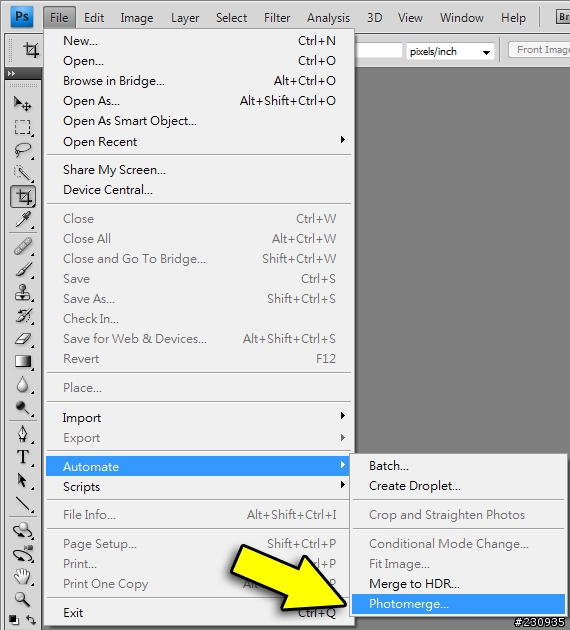Select the History Brush tool
Screen dimensions: 570x630
point(22,315)
